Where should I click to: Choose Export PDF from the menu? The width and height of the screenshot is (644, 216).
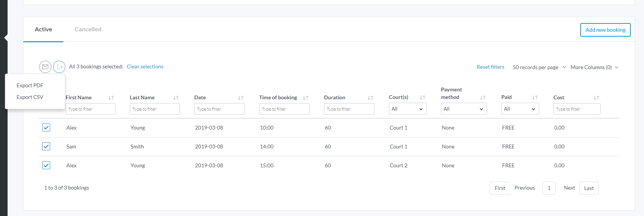tap(30, 85)
